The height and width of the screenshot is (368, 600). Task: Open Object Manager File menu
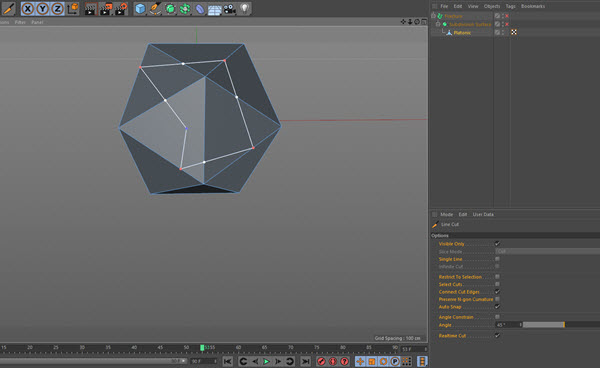[x=444, y=6]
